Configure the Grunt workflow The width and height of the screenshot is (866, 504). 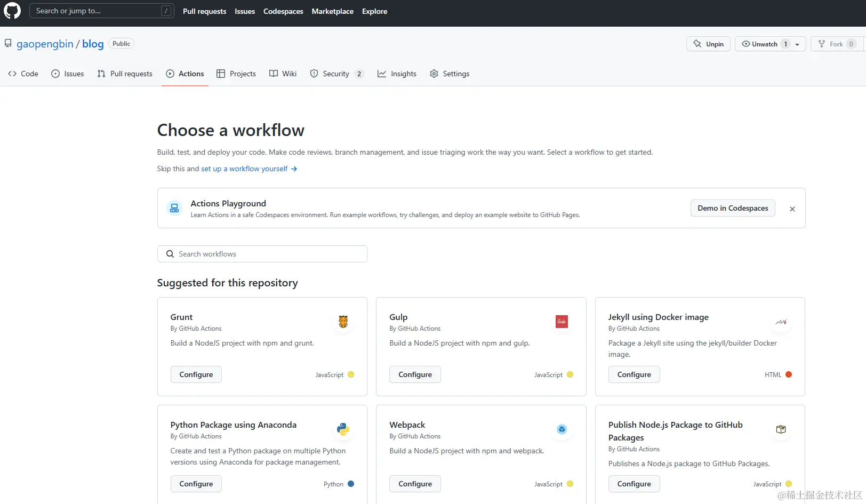pyautogui.click(x=196, y=374)
